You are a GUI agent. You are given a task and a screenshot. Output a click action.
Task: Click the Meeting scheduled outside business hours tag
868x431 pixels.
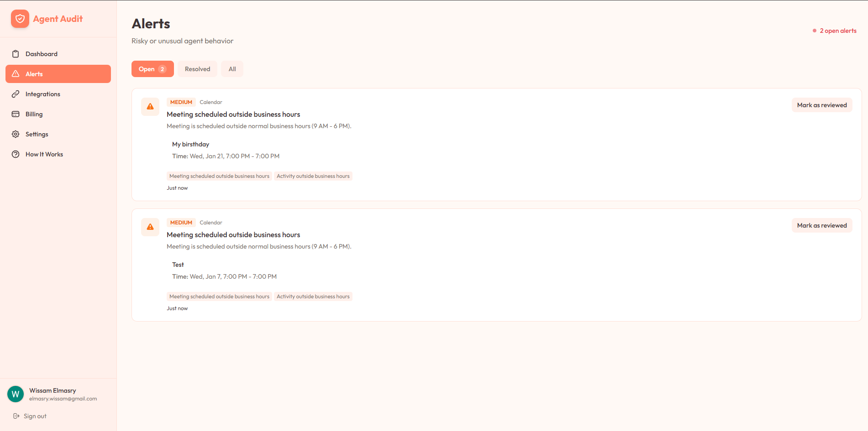(x=219, y=176)
